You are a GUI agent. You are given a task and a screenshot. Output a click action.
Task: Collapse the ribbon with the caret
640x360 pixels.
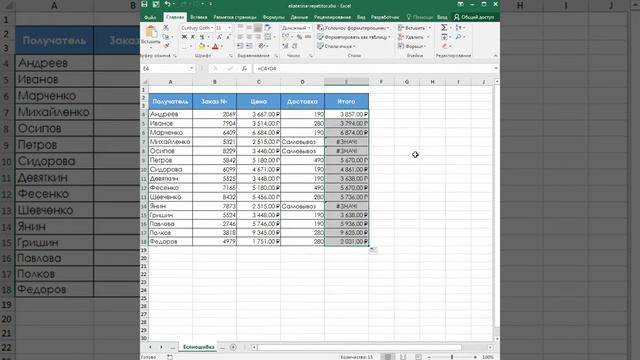[x=496, y=56]
